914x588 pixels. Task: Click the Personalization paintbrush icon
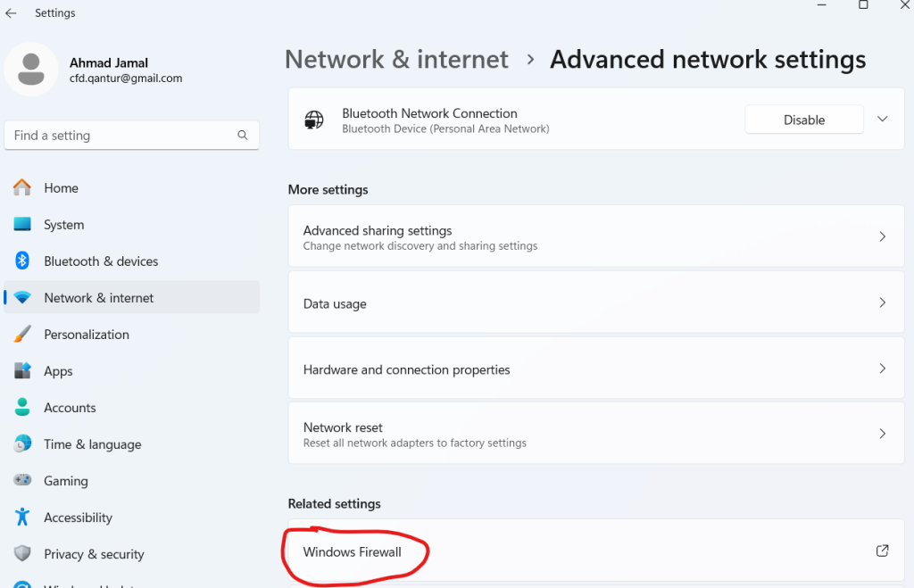tap(22, 335)
